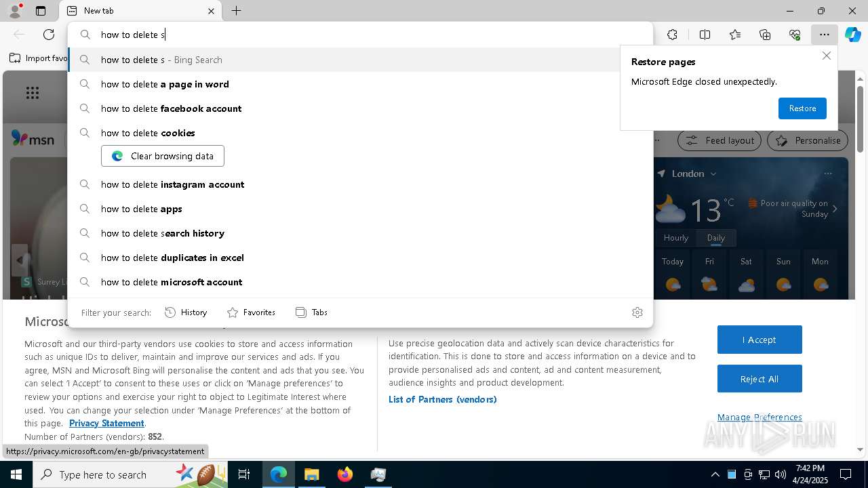868x488 pixels.
Task: Open the notifications center icon
Action: point(846,474)
